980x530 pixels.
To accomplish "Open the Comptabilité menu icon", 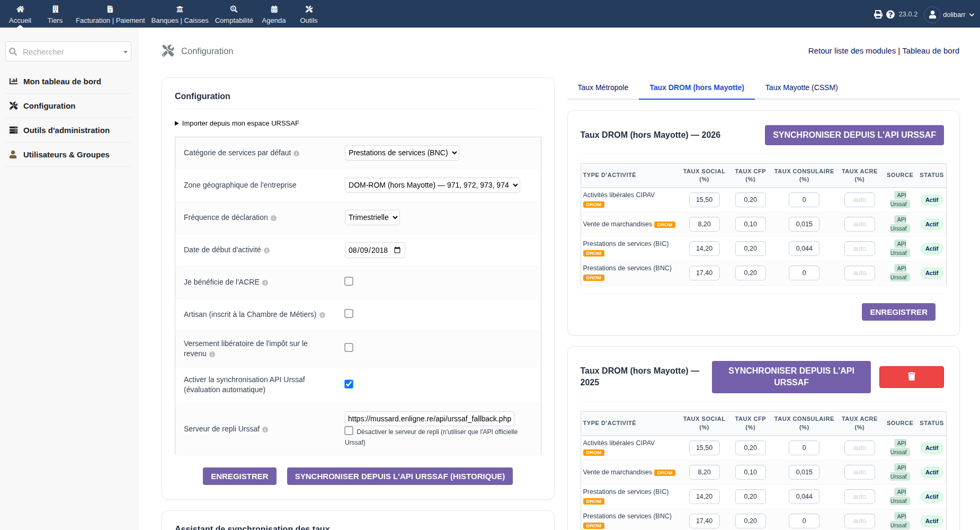I will [x=234, y=9].
